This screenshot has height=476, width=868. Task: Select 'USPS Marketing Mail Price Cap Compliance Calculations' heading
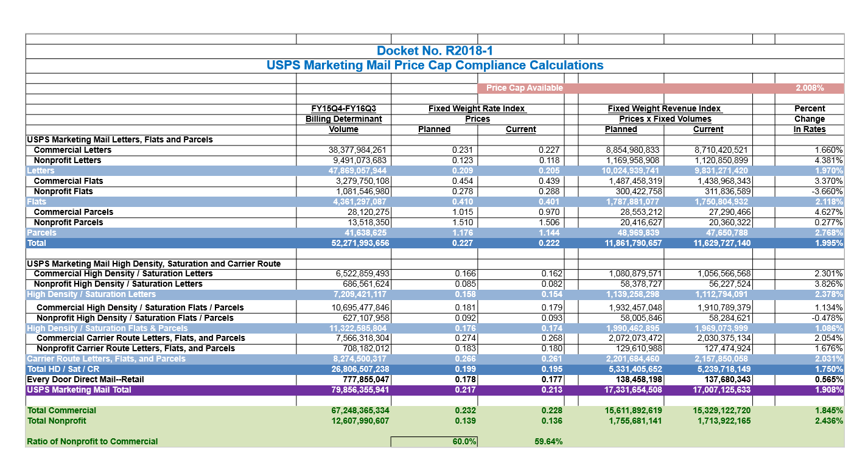435,65
